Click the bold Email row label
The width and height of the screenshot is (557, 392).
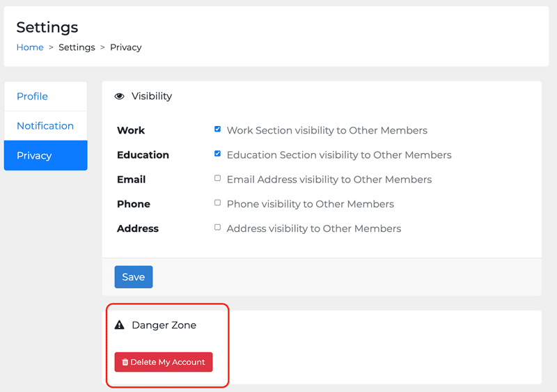pos(131,179)
